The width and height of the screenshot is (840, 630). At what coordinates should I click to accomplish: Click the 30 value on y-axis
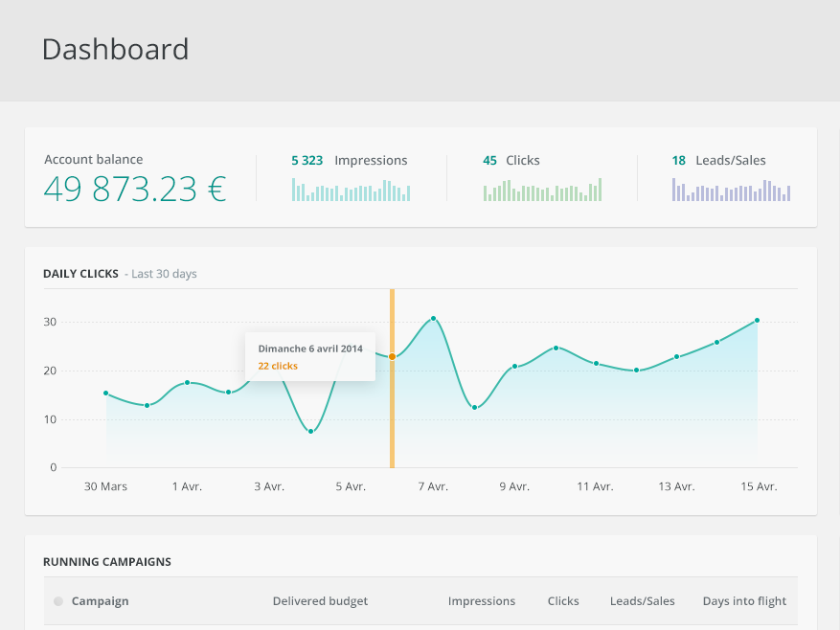point(50,322)
